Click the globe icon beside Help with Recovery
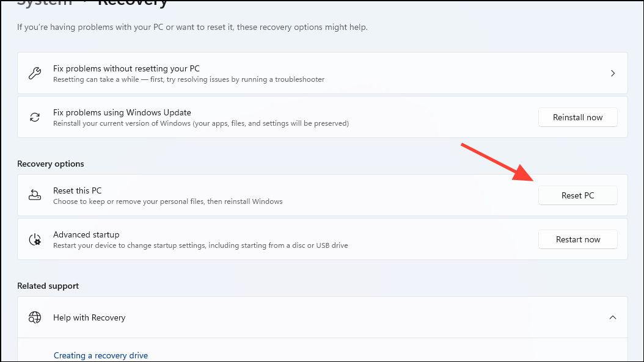This screenshot has height=362, width=644. click(x=35, y=317)
